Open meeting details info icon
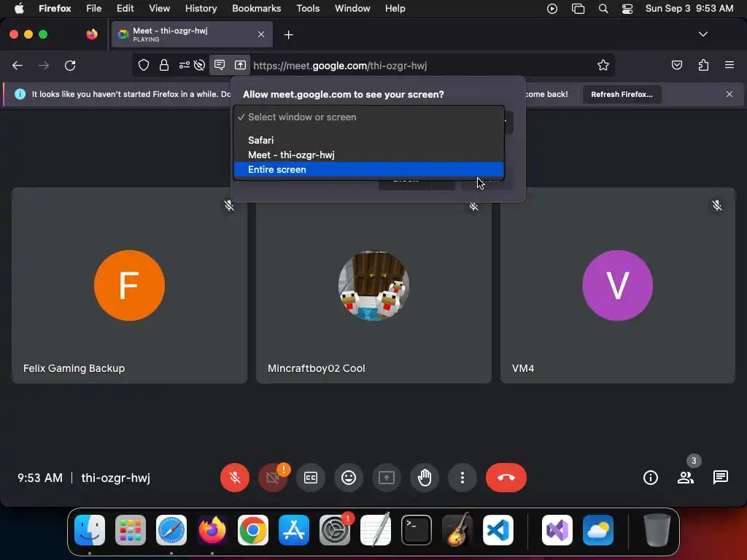 (650, 478)
